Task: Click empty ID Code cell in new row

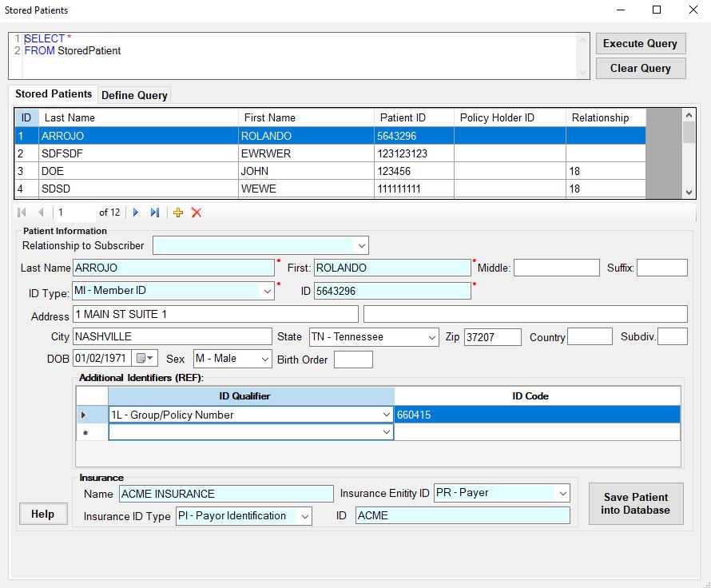Action: (x=538, y=432)
